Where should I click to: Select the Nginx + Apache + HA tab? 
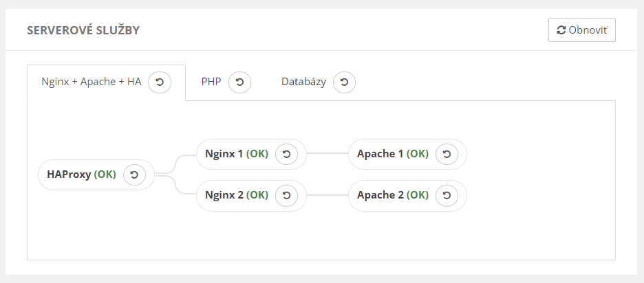tap(92, 82)
